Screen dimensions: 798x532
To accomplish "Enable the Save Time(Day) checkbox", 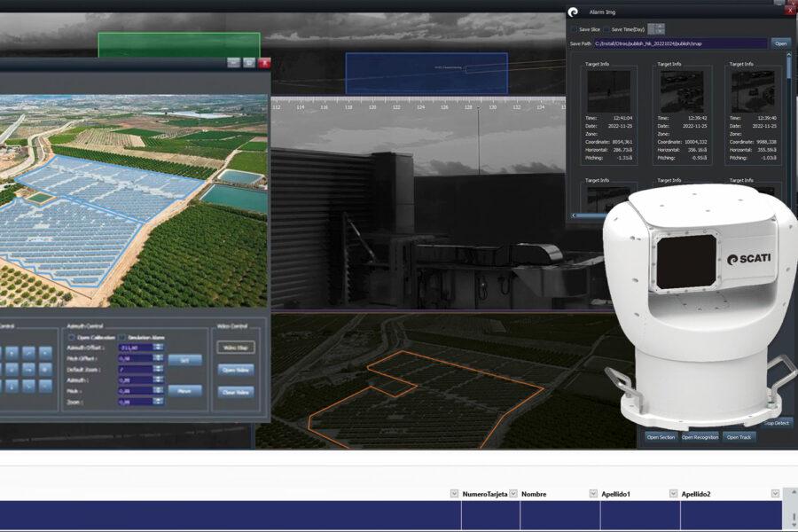I will [606, 29].
